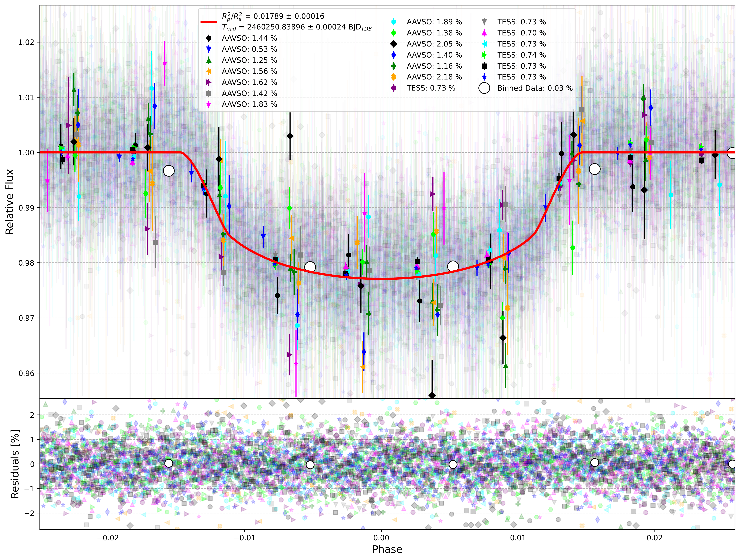Click the 'Residuals [%]' y-axis label

[x=15, y=464]
